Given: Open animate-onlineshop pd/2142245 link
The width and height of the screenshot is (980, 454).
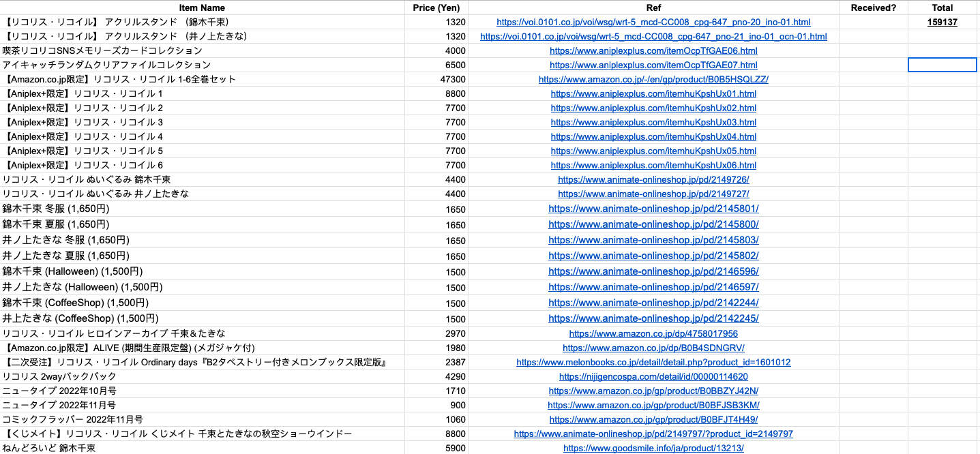Looking at the screenshot, I should (653, 319).
